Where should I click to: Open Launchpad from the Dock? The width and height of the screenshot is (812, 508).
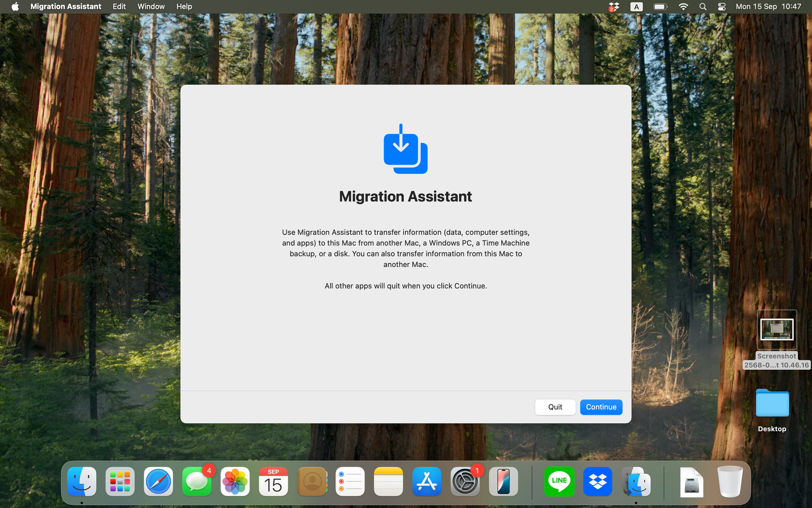120,482
